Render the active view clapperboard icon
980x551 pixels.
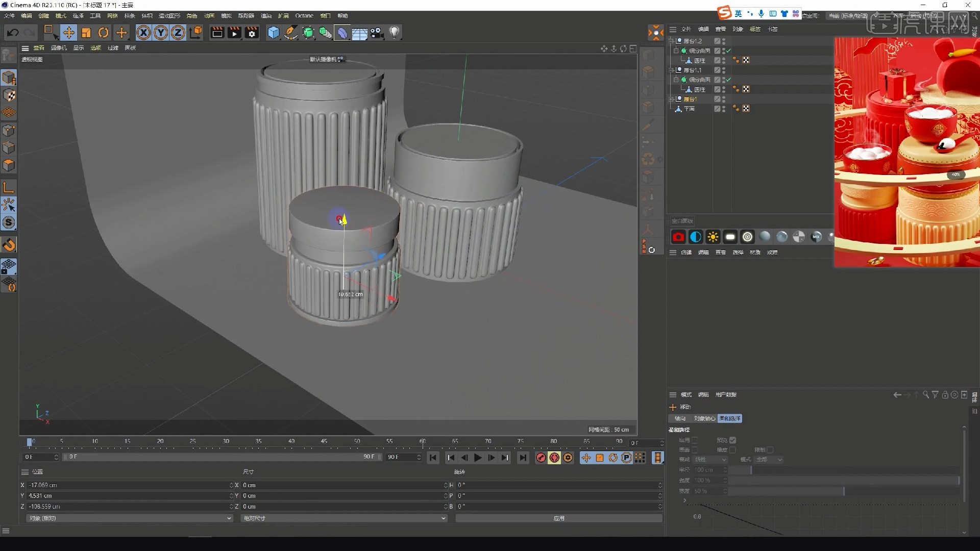pyautogui.click(x=217, y=33)
